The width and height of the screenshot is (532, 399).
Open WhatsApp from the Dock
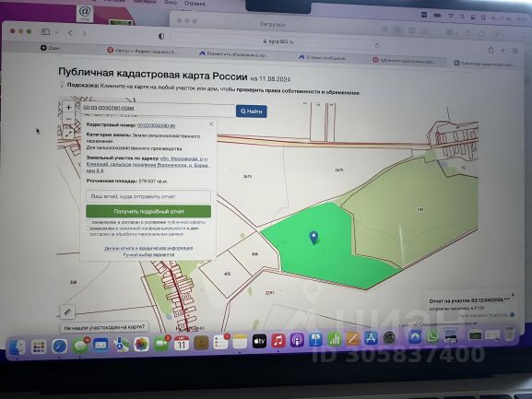click(x=432, y=336)
